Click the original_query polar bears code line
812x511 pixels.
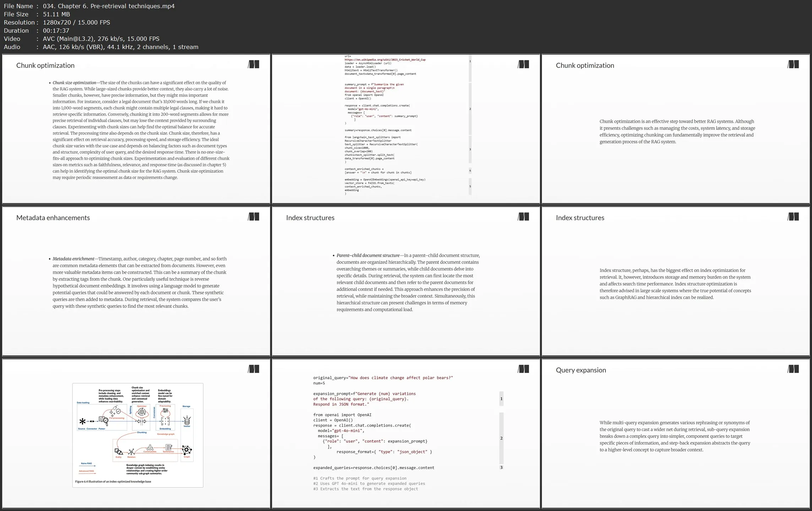(x=383, y=378)
